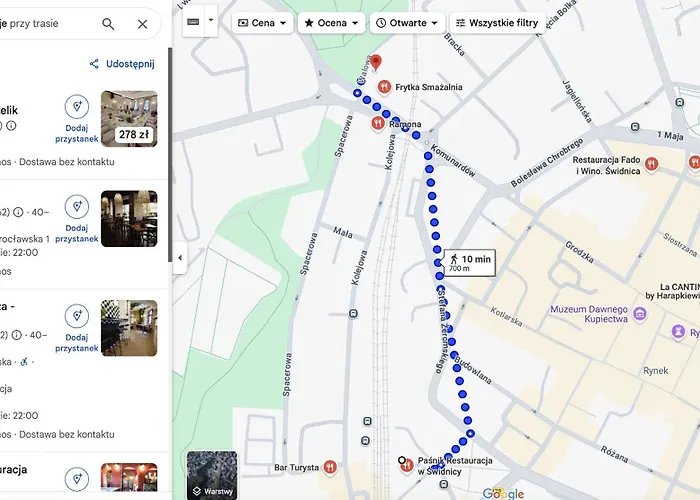Select the Ramona restaurant marker
Viewport: 700px width, 500px height.
tap(377, 123)
